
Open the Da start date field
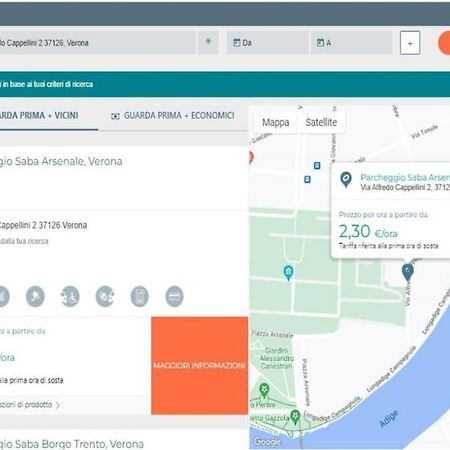tap(268, 43)
